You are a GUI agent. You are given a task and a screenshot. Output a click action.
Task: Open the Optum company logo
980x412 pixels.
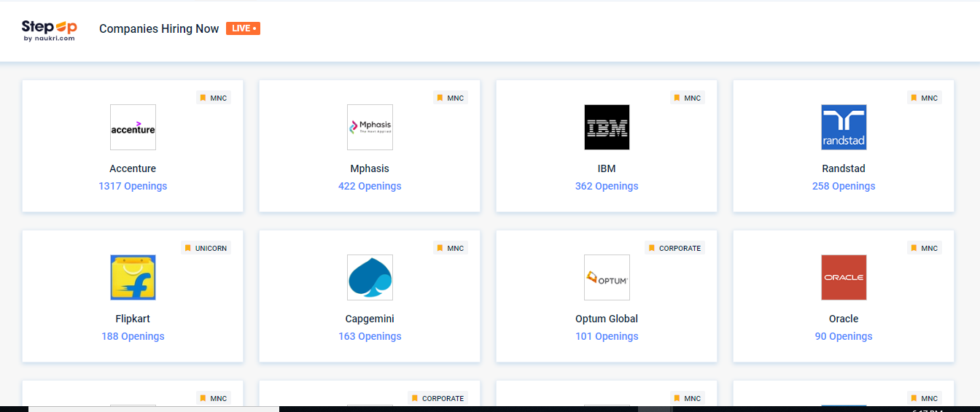[x=607, y=278]
